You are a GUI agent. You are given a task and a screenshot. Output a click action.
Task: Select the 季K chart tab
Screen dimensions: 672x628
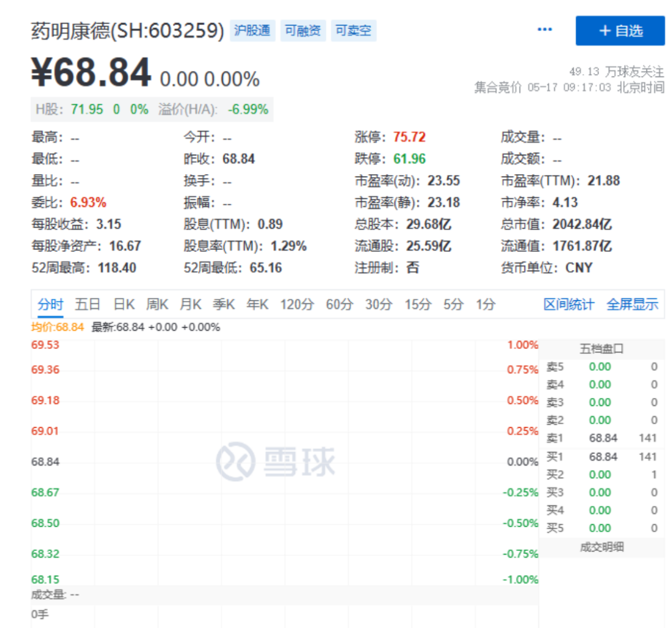[x=224, y=305]
